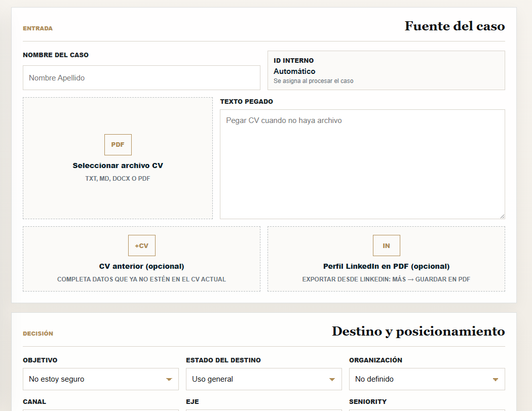
Task: Click CV anterior (opcional) upload label
Action: coord(141,266)
